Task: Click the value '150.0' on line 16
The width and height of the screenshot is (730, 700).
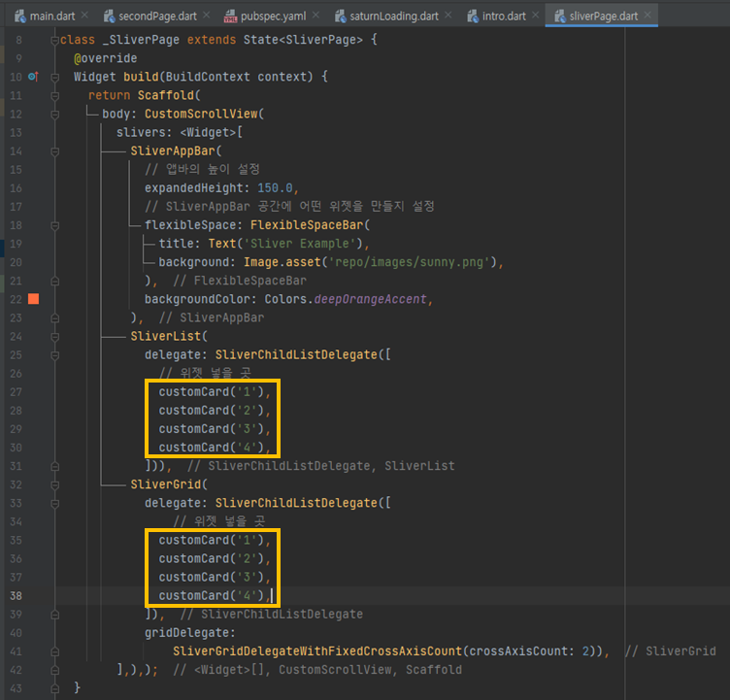Action: coord(275,188)
